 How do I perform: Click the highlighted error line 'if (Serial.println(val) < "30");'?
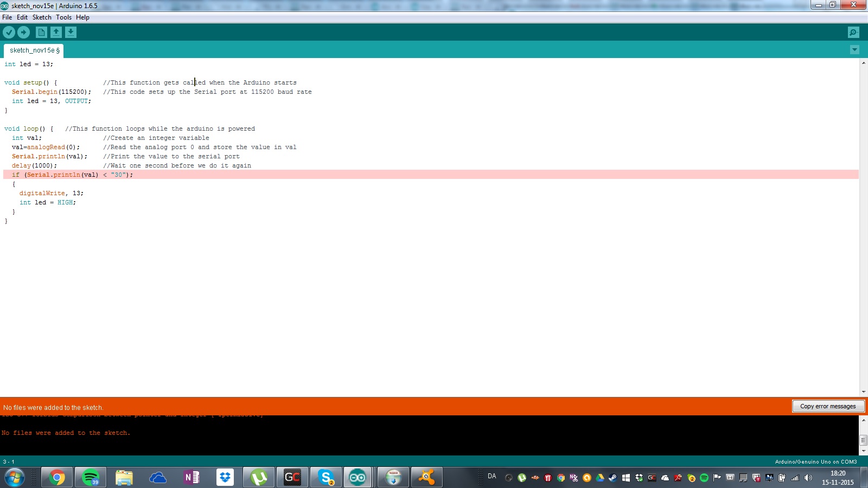431,175
